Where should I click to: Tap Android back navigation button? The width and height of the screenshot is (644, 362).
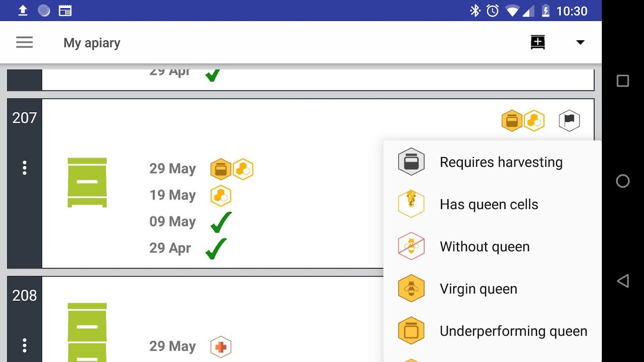623,281
